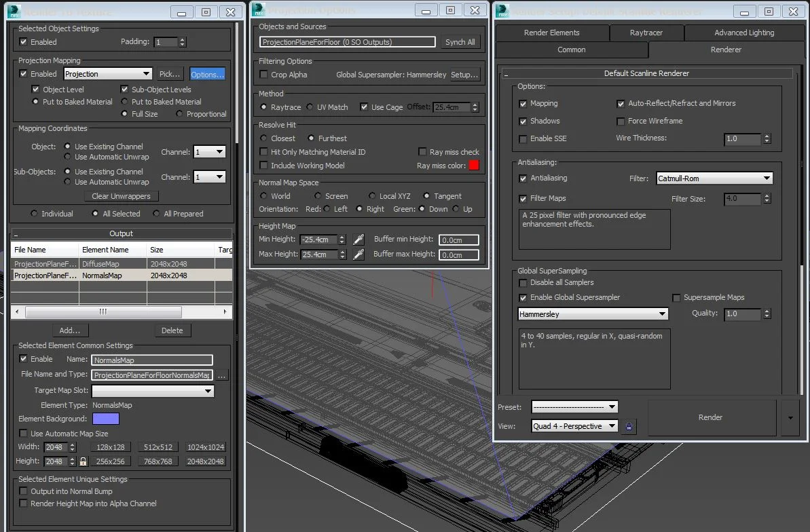Image resolution: width=810 pixels, height=532 pixels.
Task: Click Element Background color swatch
Action: [106, 419]
